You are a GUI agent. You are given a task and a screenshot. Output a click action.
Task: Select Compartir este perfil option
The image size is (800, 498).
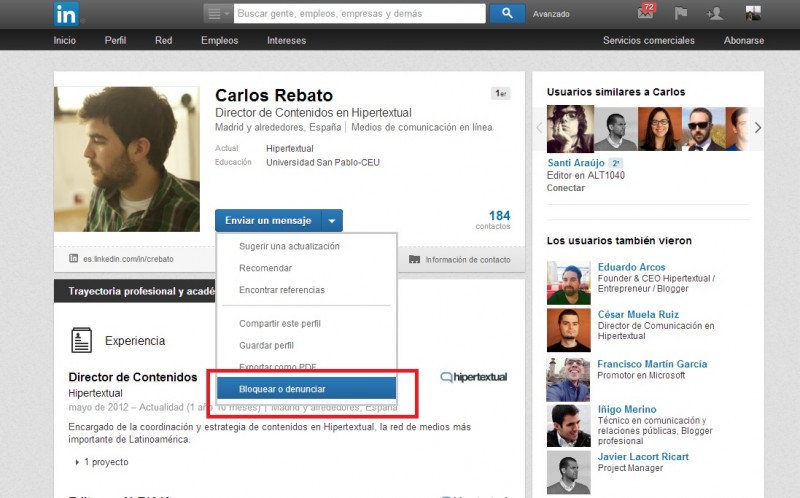click(x=280, y=323)
